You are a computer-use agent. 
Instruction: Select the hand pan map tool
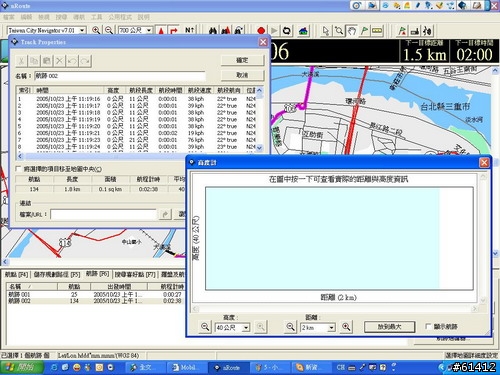[352, 31]
